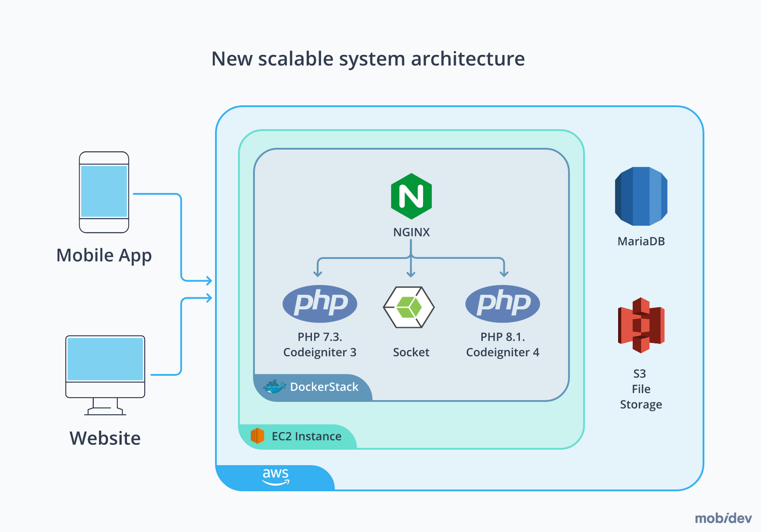Open the red S3 storage icon
Viewport: 761px width, 532px height.
point(641,325)
